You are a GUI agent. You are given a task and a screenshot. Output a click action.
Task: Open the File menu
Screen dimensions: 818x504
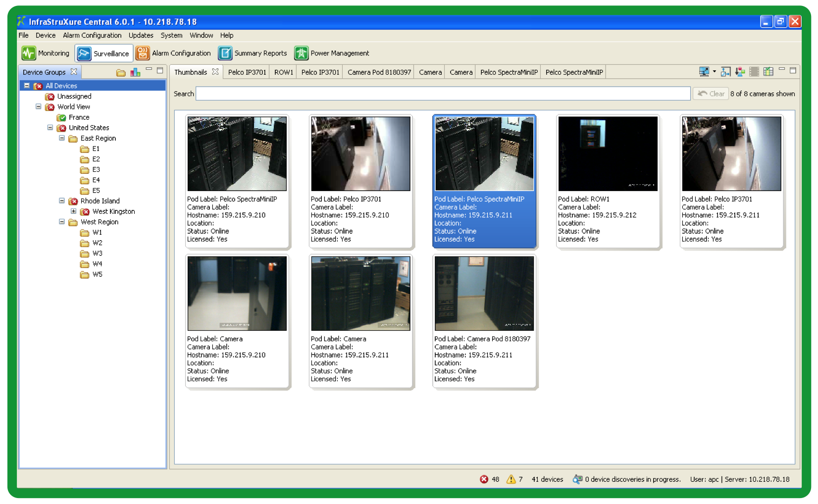(x=23, y=35)
